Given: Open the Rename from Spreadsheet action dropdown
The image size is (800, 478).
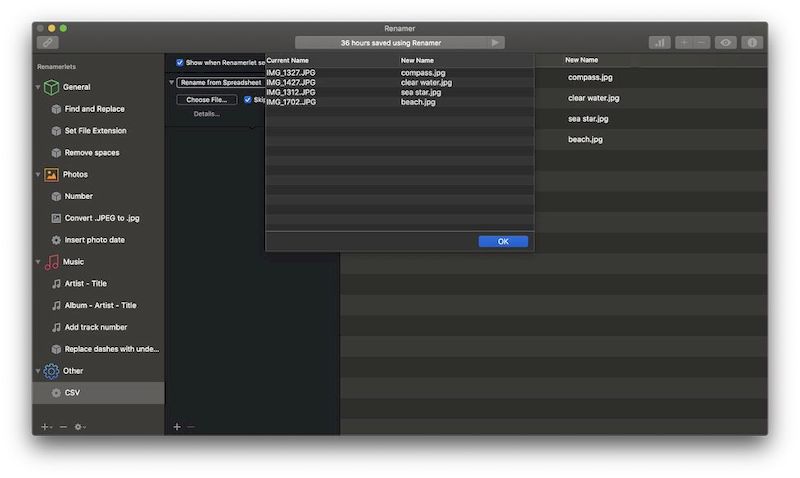Looking at the screenshot, I should [x=220, y=83].
